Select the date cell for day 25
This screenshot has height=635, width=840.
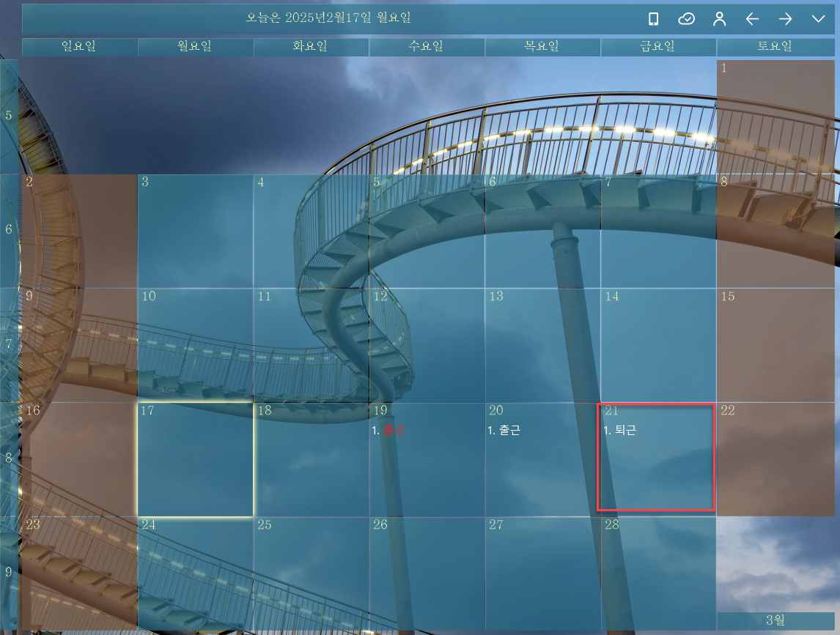point(311,573)
